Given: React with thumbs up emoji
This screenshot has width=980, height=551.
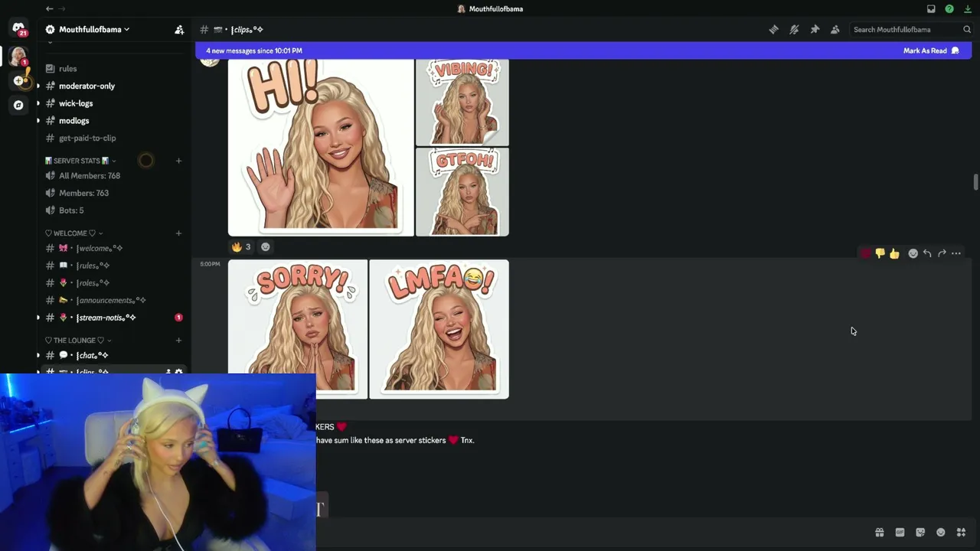Looking at the screenshot, I should [894, 253].
